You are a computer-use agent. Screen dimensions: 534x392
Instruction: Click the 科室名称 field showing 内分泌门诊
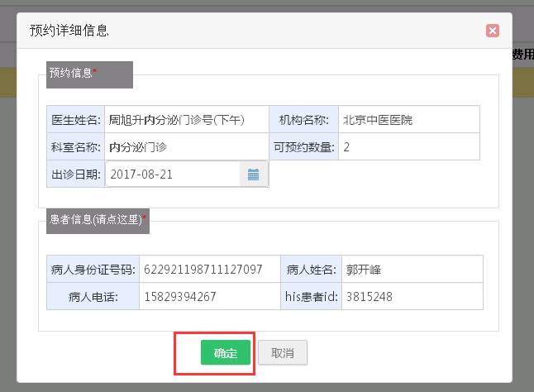pyautogui.click(x=186, y=147)
